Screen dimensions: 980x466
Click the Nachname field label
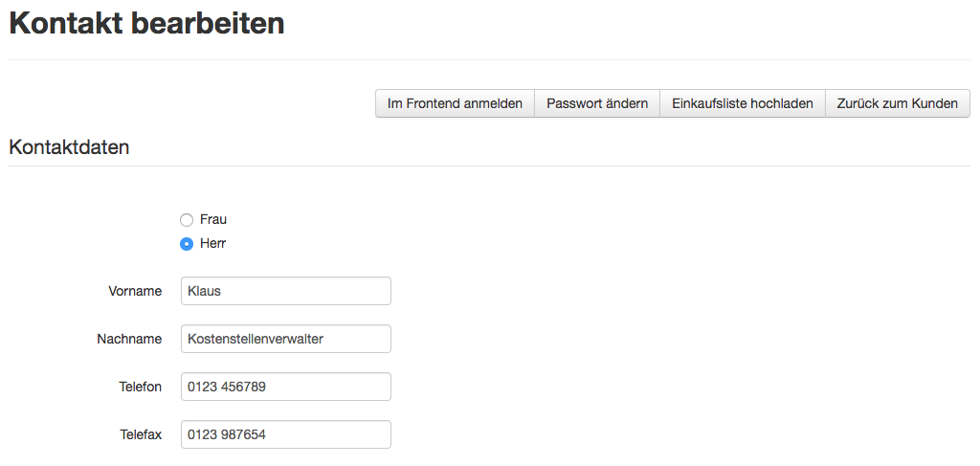129,339
